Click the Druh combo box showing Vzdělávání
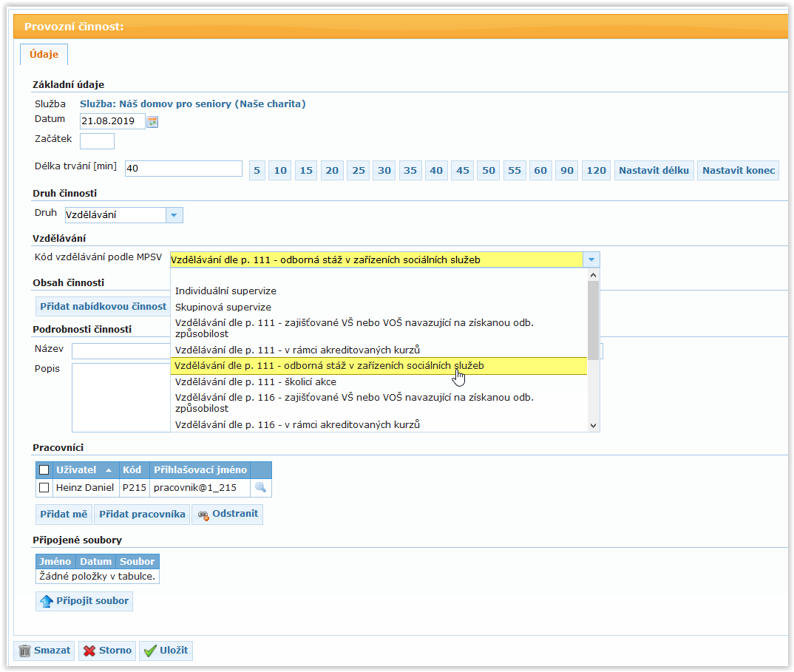The image size is (794, 672). [115, 215]
